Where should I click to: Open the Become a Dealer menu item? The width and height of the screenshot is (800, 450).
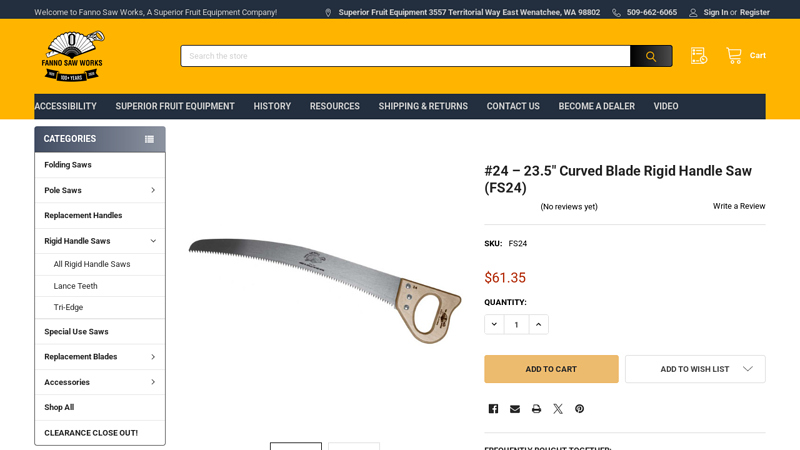596,106
